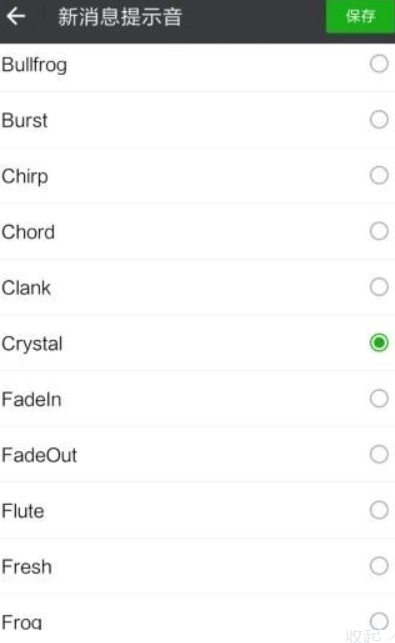Select Chirp radio button
This screenshot has height=643, width=395.
(x=379, y=176)
